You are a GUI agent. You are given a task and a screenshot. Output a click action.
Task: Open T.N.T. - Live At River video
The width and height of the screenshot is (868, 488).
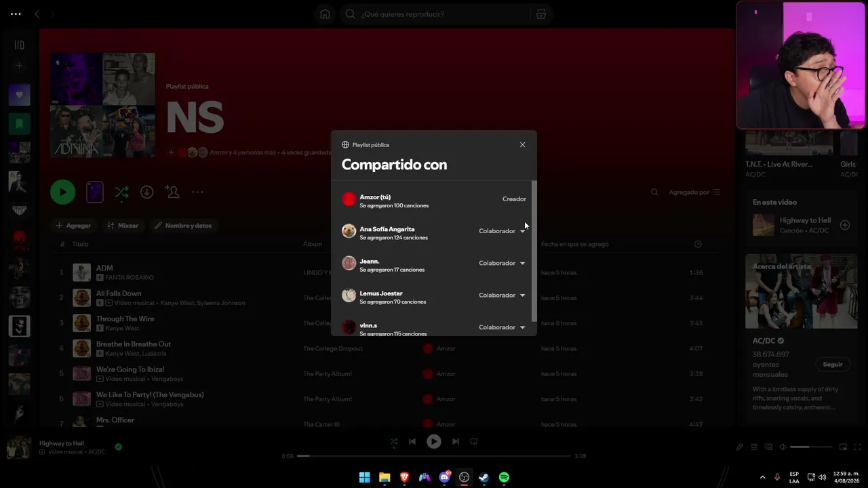[x=778, y=164]
